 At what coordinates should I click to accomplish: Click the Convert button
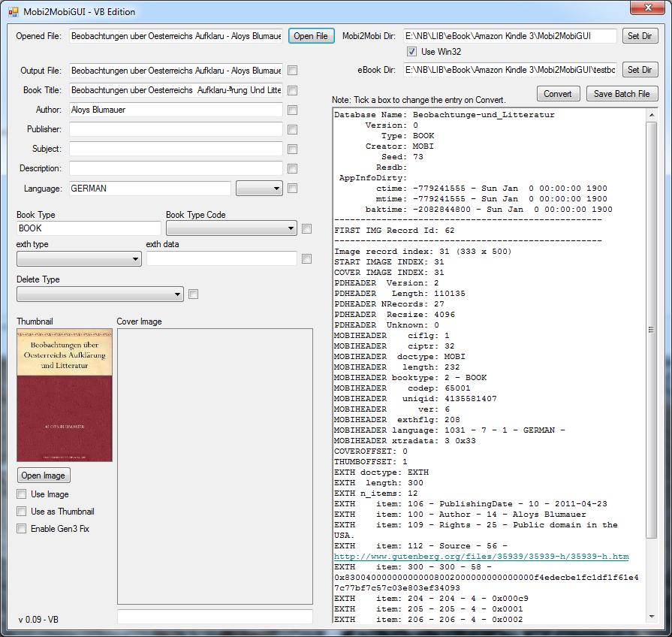557,94
